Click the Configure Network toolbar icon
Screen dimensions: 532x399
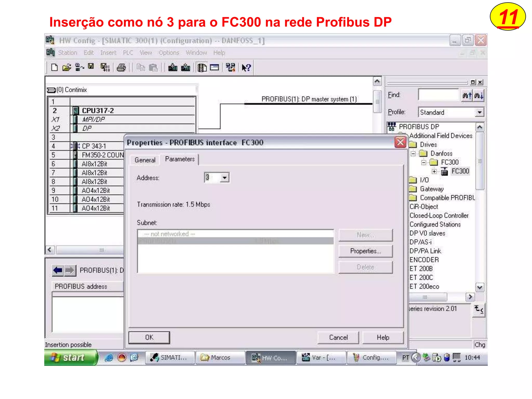230,68
